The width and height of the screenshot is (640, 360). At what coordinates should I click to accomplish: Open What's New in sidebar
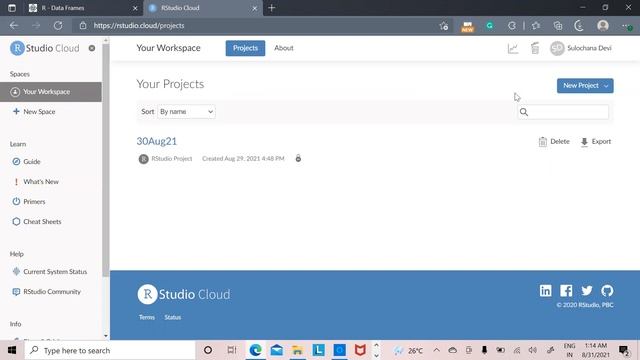(x=36, y=182)
